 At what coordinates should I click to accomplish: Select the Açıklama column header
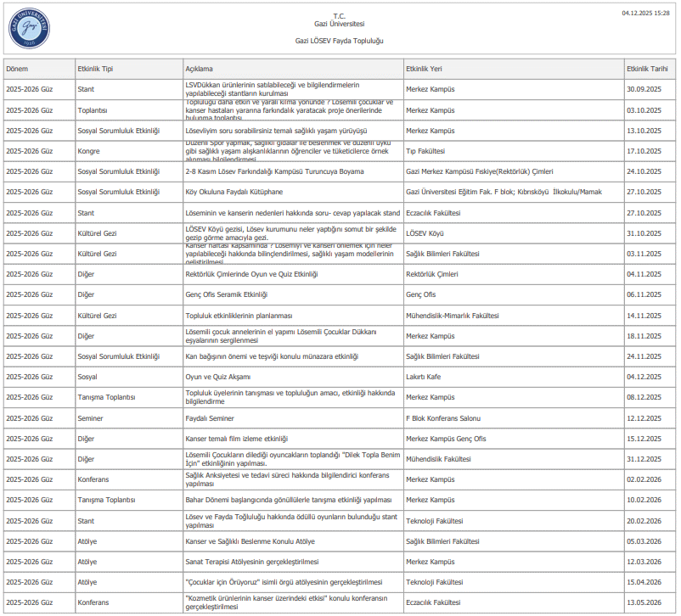[199, 69]
